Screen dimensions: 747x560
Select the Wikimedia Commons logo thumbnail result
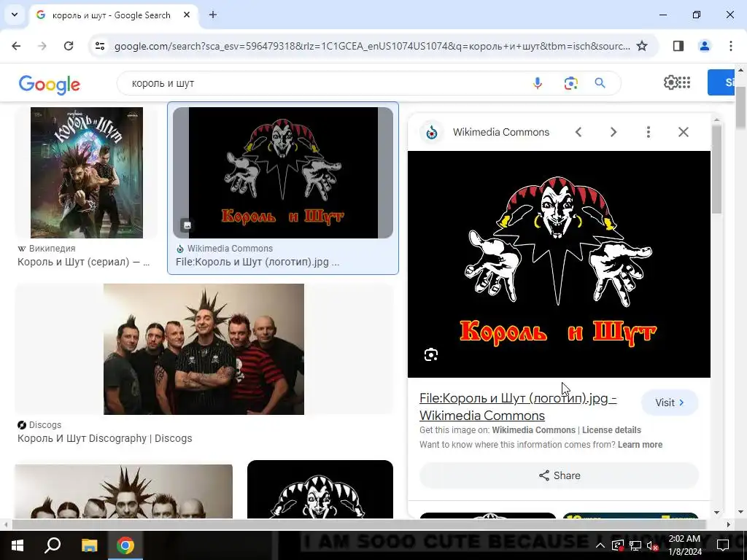click(x=283, y=172)
